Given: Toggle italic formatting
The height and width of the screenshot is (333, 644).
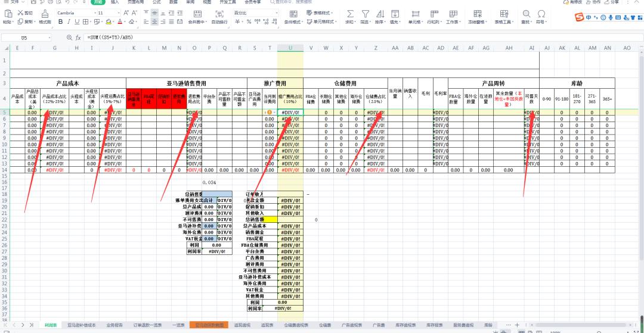Looking at the screenshot, I should point(69,22).
